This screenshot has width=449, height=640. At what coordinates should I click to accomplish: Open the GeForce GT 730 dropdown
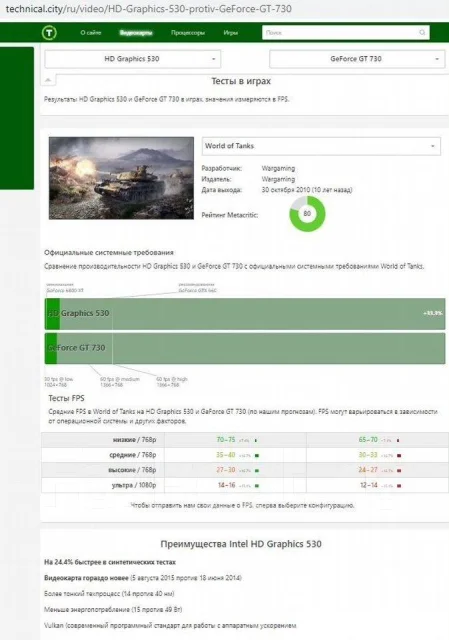[357, 59]
